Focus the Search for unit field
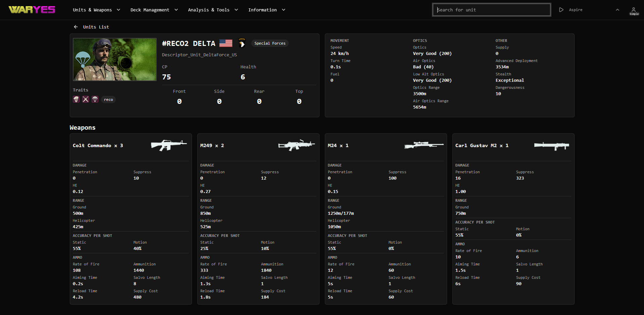This screenshot has height=315, width=644. coord(491,10)
